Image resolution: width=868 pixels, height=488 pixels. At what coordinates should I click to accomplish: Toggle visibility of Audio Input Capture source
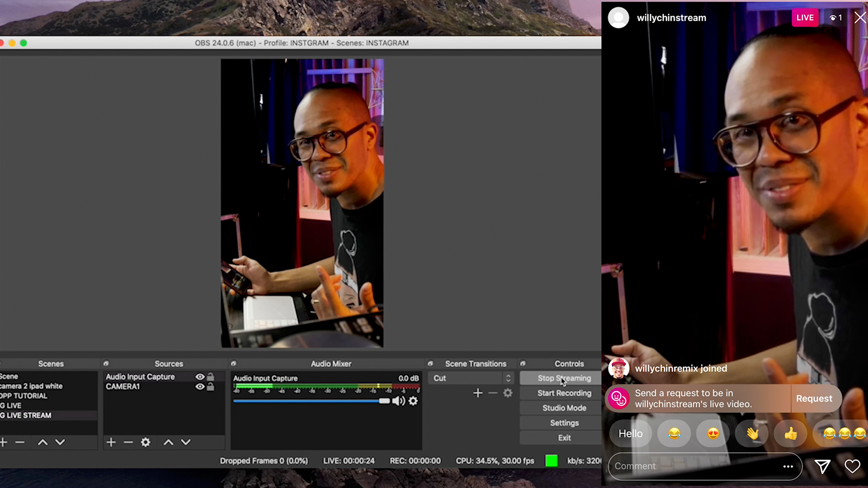[200, 376]
